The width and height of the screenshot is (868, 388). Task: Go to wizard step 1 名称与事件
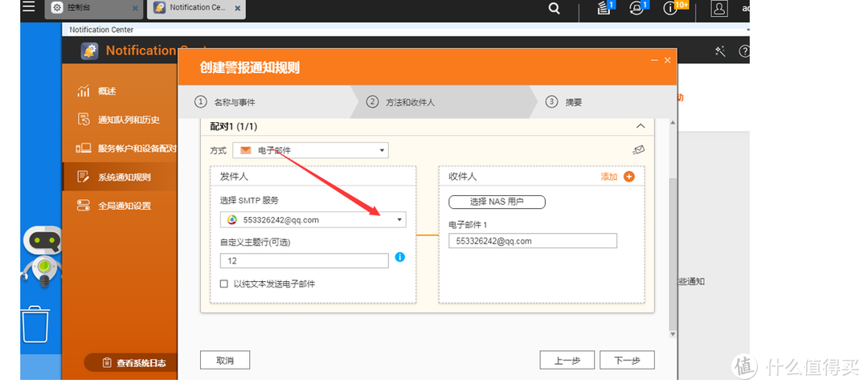225,102
